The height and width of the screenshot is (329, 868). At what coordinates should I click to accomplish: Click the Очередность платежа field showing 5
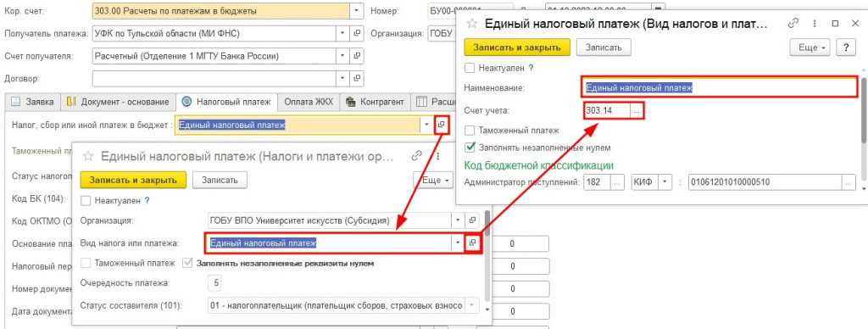(214, 283)
